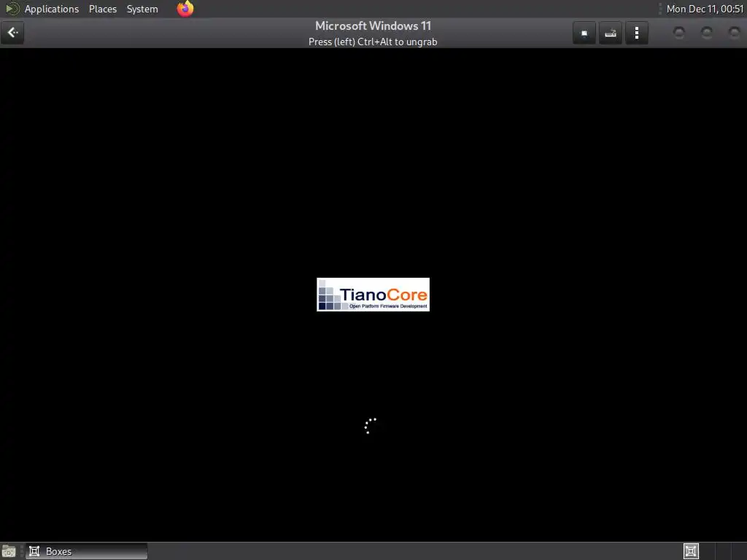
Task: Select the workspace containing the Boxes window icon
Action: click(x=691, y=551)
